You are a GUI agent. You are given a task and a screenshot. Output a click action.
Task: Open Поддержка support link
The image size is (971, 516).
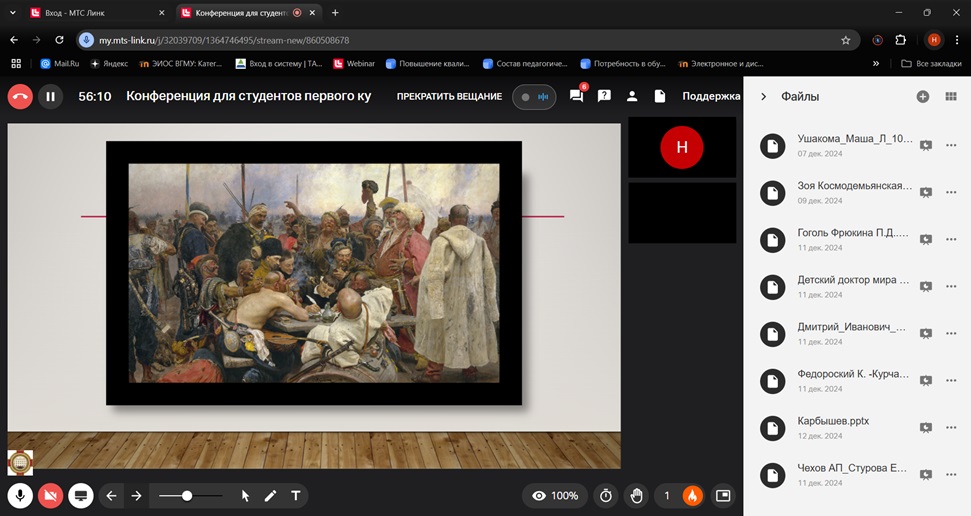[x=711, y=96]
